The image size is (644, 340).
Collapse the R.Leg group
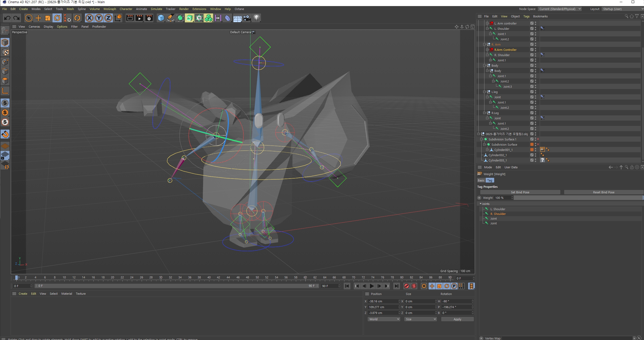tap(484, 113)
